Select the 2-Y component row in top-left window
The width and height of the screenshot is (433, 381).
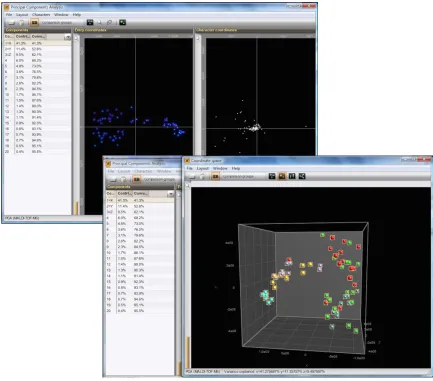click(37, 49)
